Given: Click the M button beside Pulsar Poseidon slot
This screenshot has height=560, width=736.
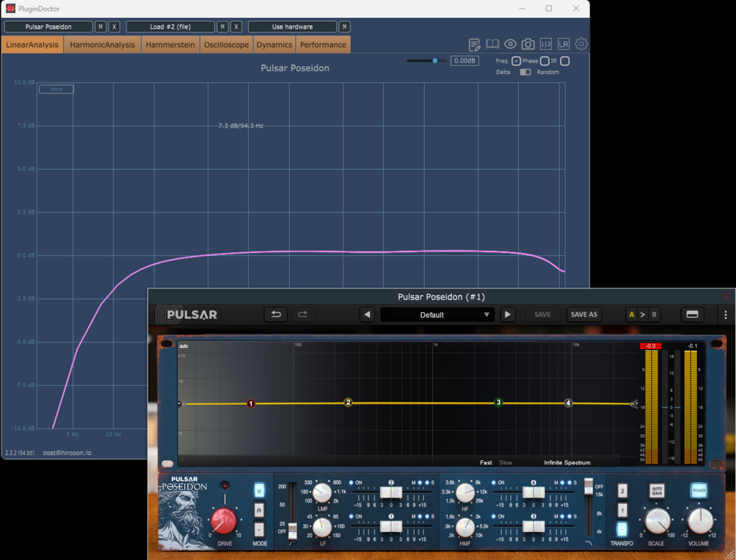Looking at the screenshot, I should [101, 27].
